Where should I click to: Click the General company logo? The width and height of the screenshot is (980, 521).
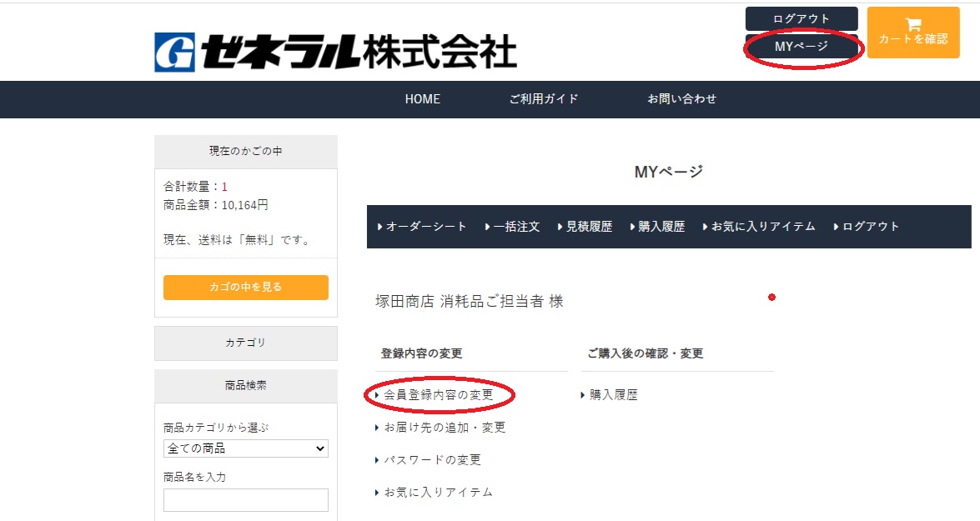335,52
